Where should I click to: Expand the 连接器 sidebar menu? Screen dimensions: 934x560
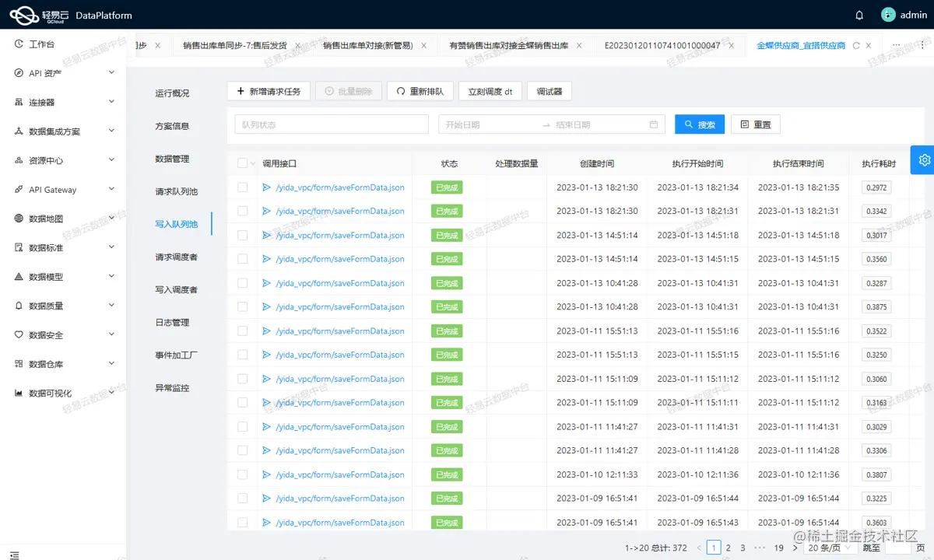(40, 102)
